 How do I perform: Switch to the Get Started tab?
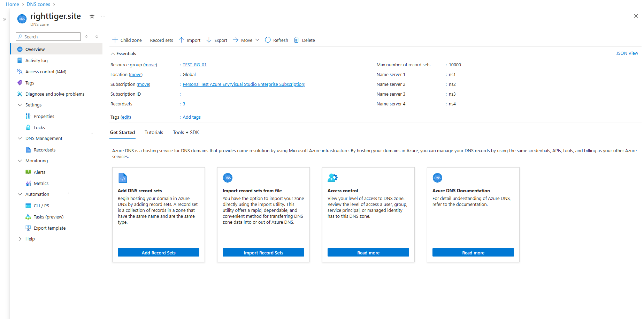pyautogui.click(x=122, y=132)
